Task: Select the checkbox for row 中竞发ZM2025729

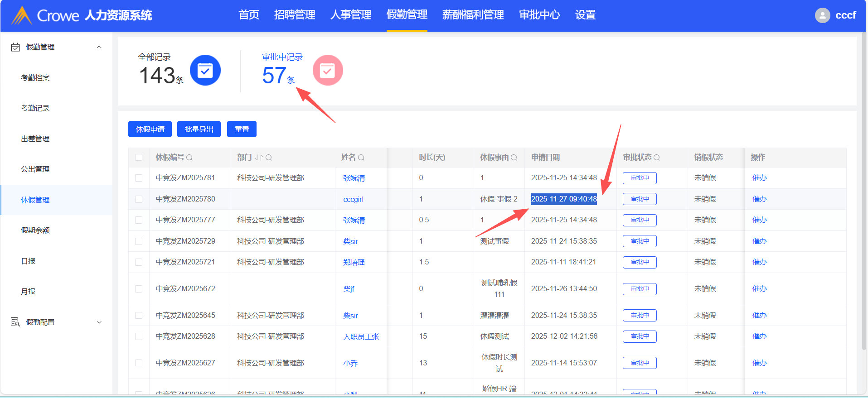Action: [x=139, y=241]
